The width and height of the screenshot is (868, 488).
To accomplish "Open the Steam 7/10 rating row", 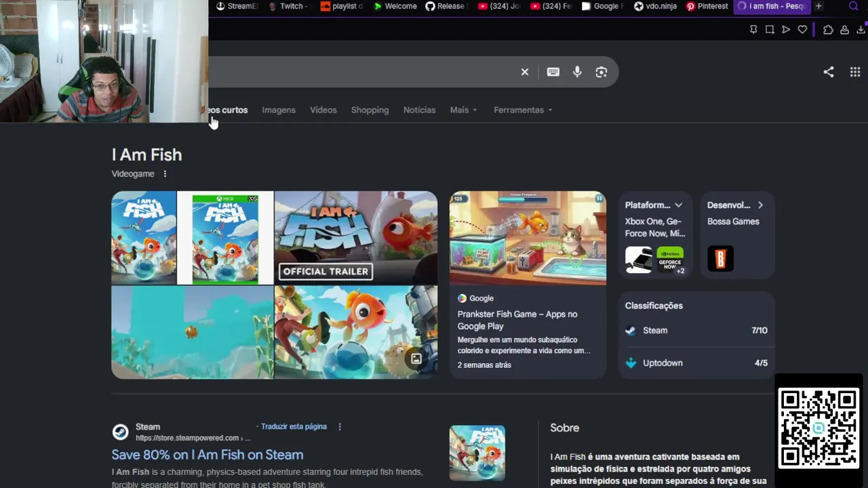I will click(x=696, y=331).
